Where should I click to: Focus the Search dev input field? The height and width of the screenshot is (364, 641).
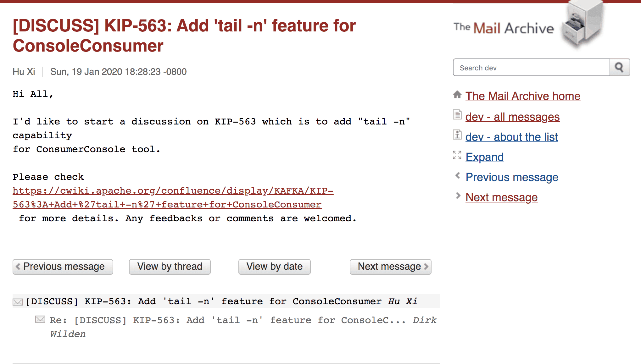click(x=531, y=68)
